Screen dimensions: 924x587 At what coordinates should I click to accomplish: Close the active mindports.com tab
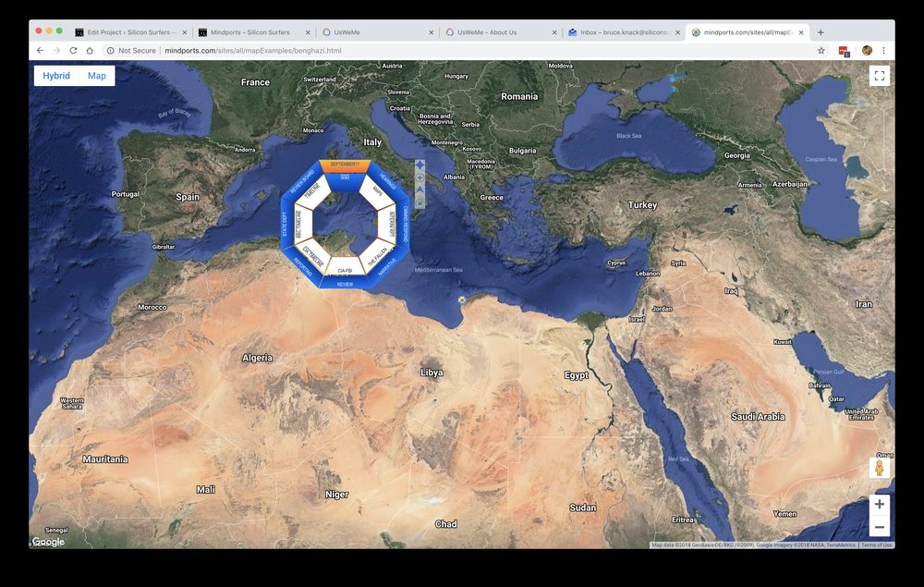point(801,32)
